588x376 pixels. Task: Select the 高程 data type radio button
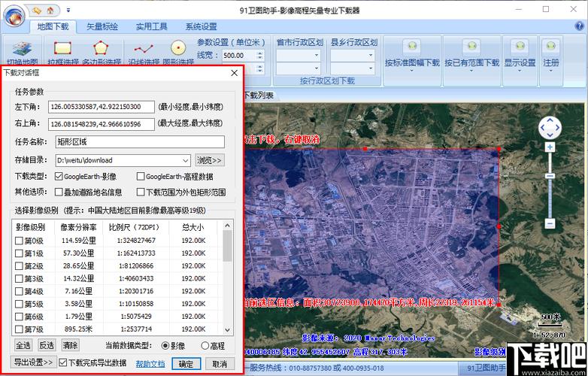tap(205, 346)
